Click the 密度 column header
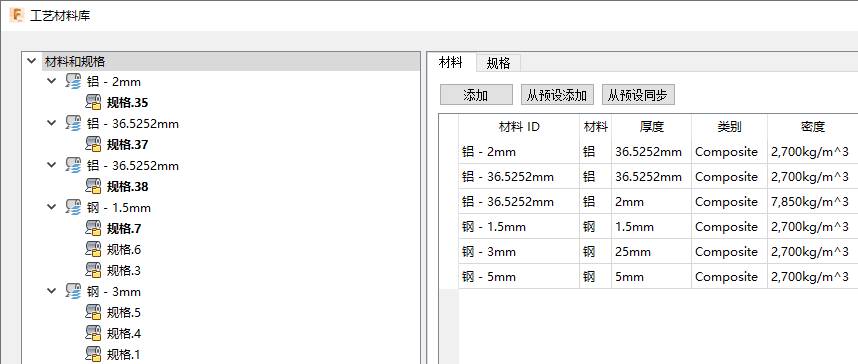This screenshot has width=858, height=364. coord(813,126)
